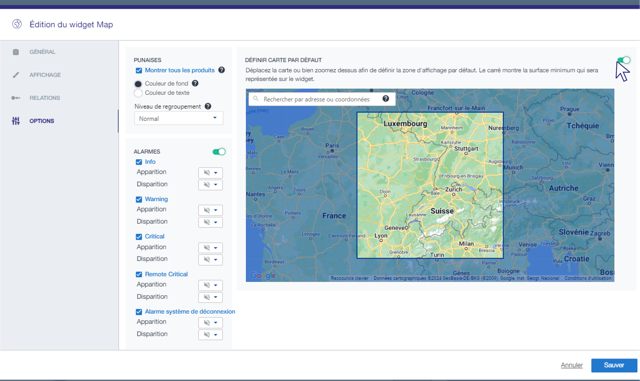
Task: Click the magnifier icon in the map search box
Action: pyautogui.click(x=256, y=99)
